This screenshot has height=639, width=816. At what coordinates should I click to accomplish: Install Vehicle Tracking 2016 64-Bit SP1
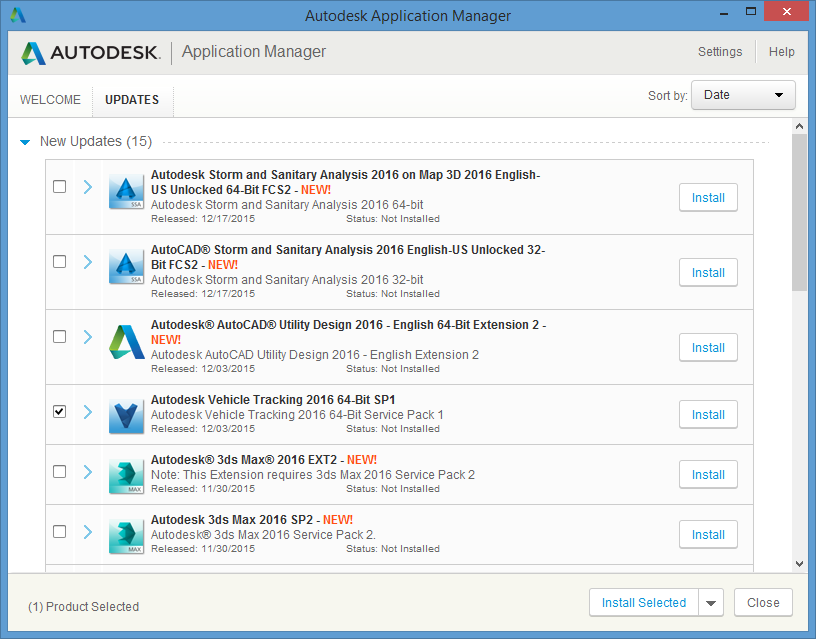pyautogui.click(x=708, y=414)
